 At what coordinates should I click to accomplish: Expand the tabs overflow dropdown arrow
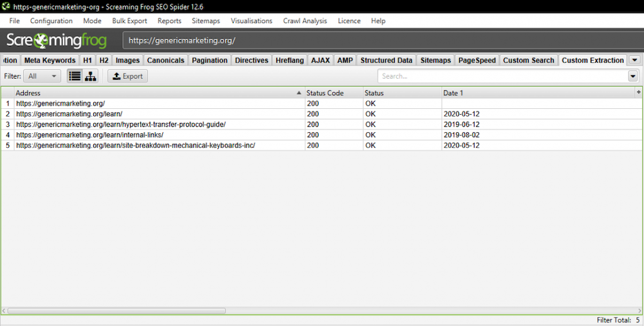tap(634, 60)
